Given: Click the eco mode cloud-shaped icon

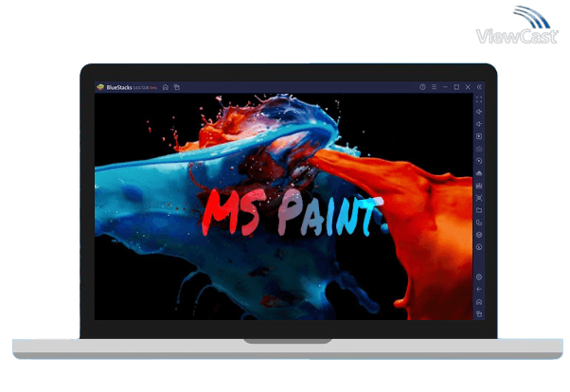Looking at the screenshot, I should coord(479,173).
